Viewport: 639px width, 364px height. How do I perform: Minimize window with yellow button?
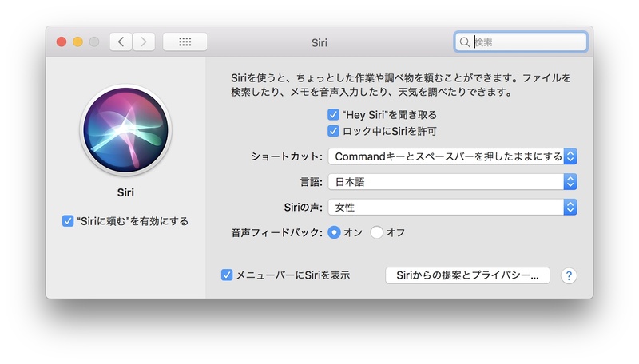pyautogui.click(x=77, y=42)
